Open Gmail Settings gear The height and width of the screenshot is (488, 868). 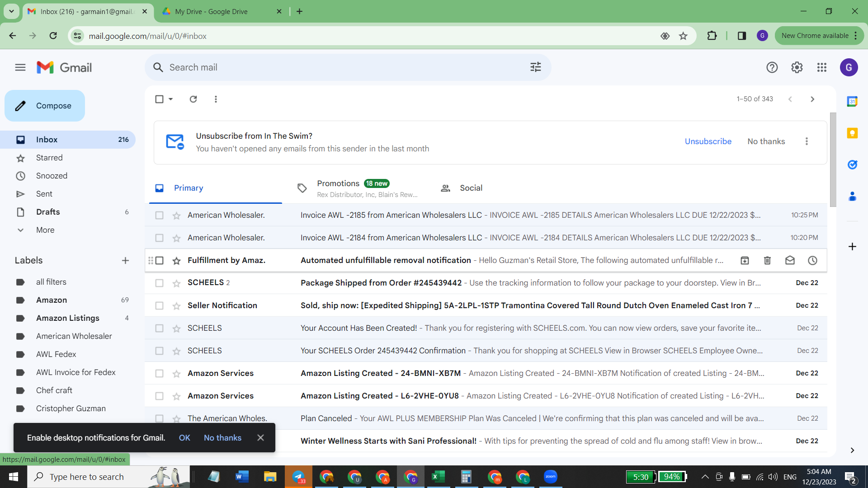coord(797,68)
